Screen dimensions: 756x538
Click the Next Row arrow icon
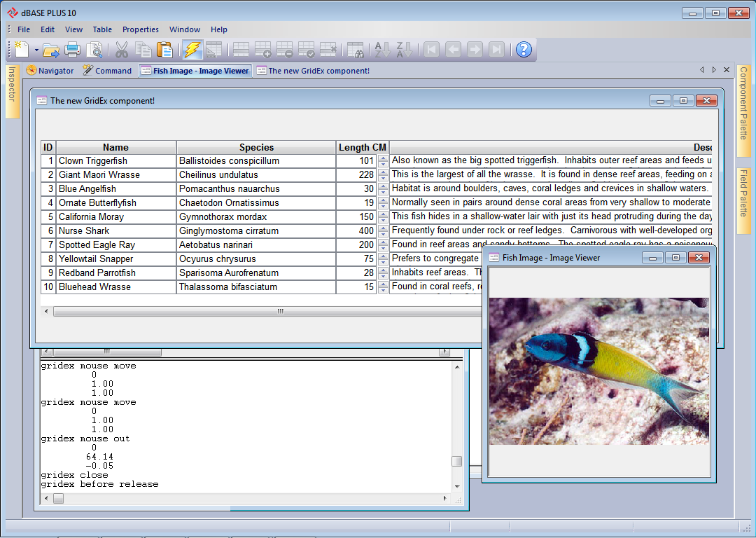point(475,49)
